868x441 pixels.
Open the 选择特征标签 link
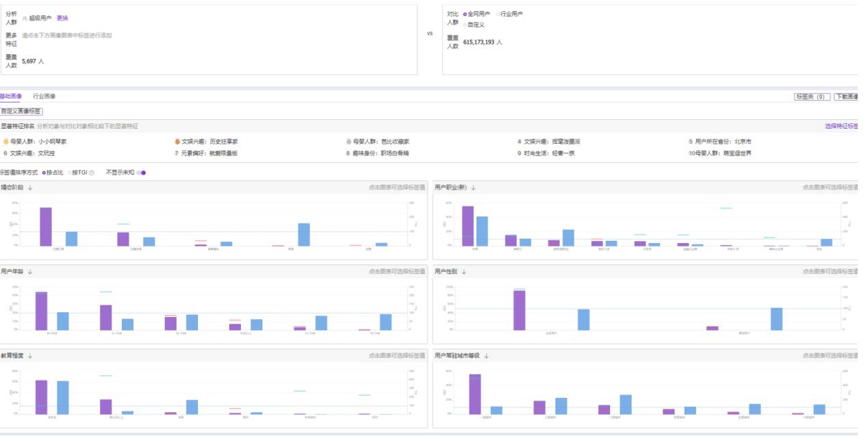click(841, 127)
